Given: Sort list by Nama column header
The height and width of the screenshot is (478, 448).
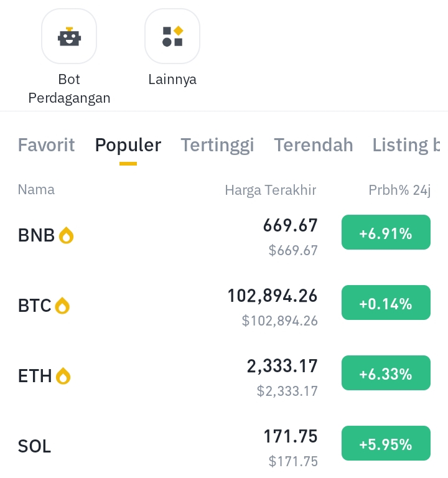Looking at the screenshot, I should tap(36, 190).
